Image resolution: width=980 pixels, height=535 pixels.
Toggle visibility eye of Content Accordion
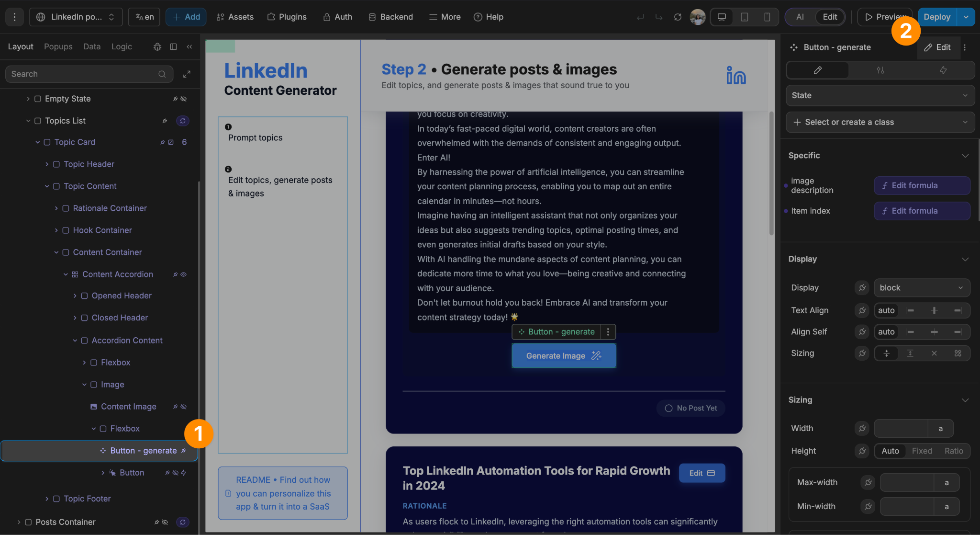point(184,274)
